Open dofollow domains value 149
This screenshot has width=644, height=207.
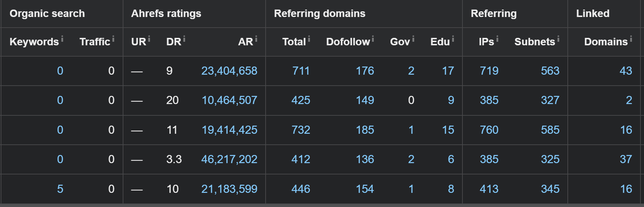[365, 100]
